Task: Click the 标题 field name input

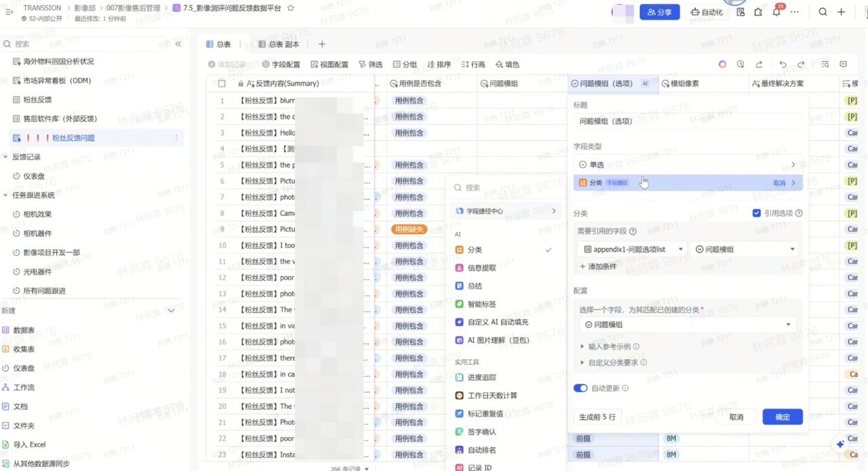Action: [687, 121]
